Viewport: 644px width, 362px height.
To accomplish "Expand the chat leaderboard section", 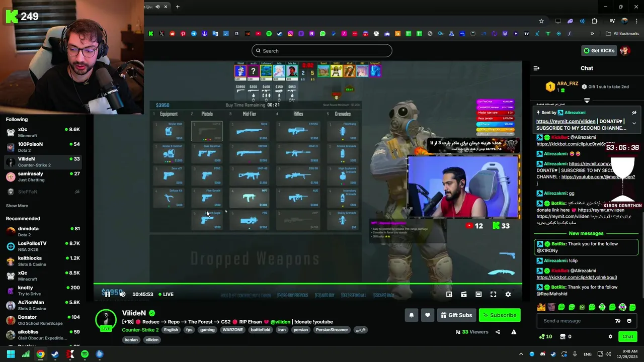I will (587, 101).
